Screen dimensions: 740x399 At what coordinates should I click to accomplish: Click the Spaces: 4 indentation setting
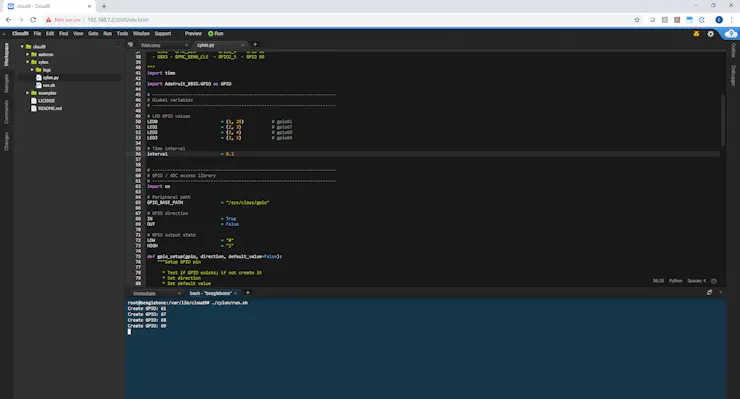pyautogui.click(x=697, y=281)
